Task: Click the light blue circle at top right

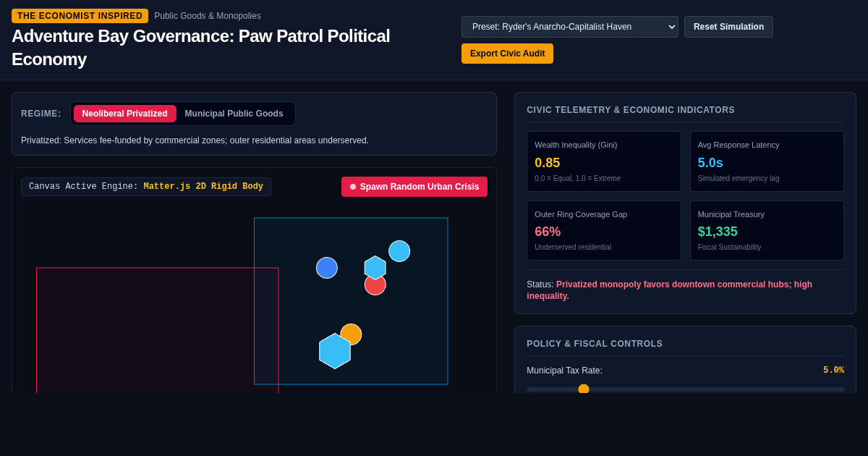Action: click(399, 251)
